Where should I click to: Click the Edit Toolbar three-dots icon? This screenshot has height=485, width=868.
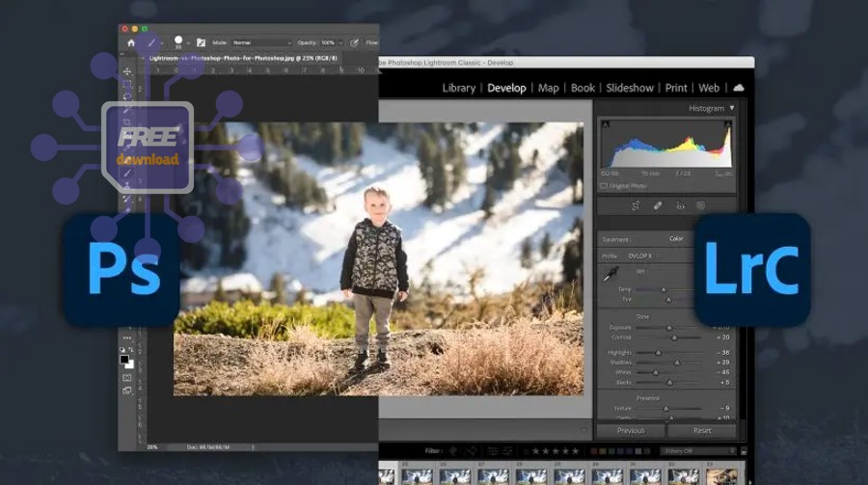point(127,337)
